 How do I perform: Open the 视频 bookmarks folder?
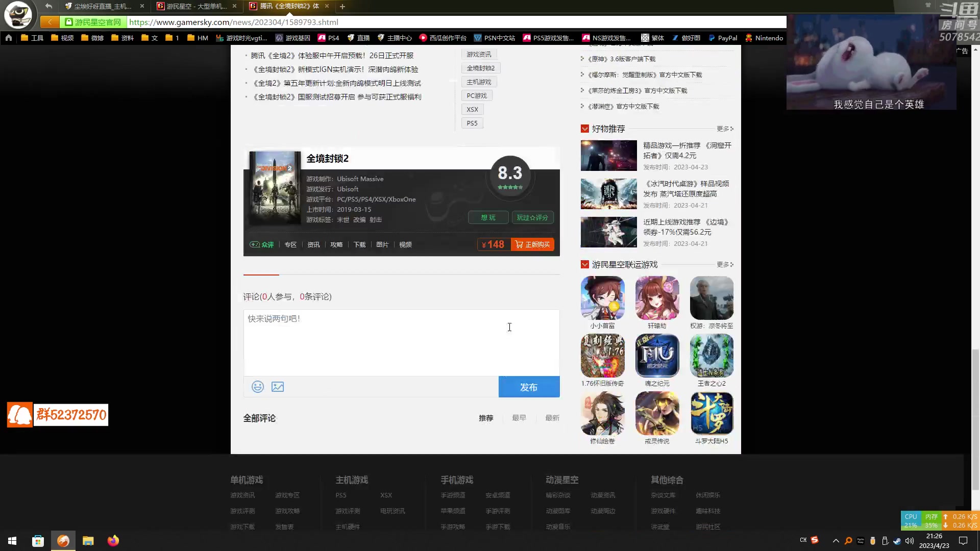pos(62,38)
